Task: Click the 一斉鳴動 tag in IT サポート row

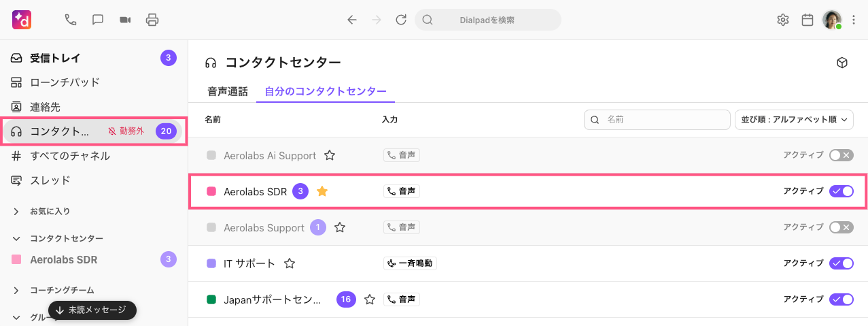Action: tap(410, 263)
